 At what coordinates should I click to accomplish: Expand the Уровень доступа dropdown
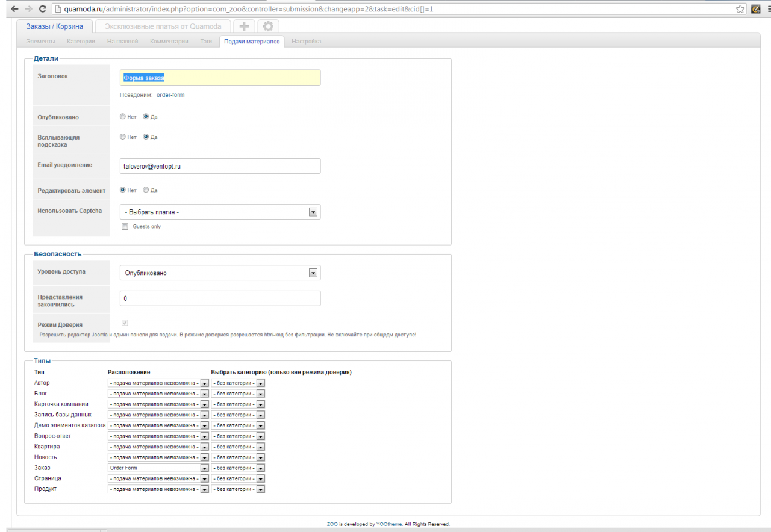[x=220, y=273]
